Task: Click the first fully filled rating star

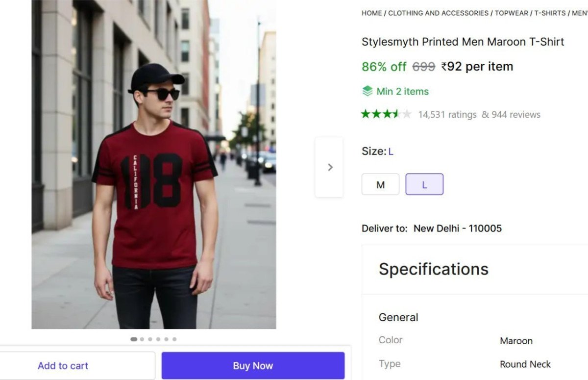Action: tap(365, 114)
